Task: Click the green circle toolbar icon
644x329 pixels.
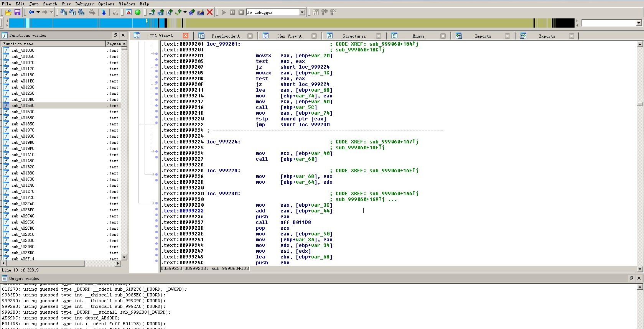Action: tap(138, 12)
